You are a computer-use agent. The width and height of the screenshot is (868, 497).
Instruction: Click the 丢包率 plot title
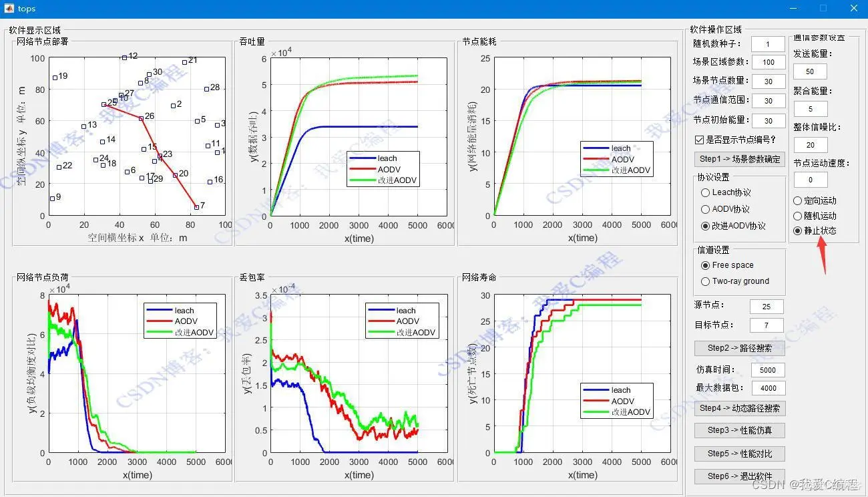252,277
